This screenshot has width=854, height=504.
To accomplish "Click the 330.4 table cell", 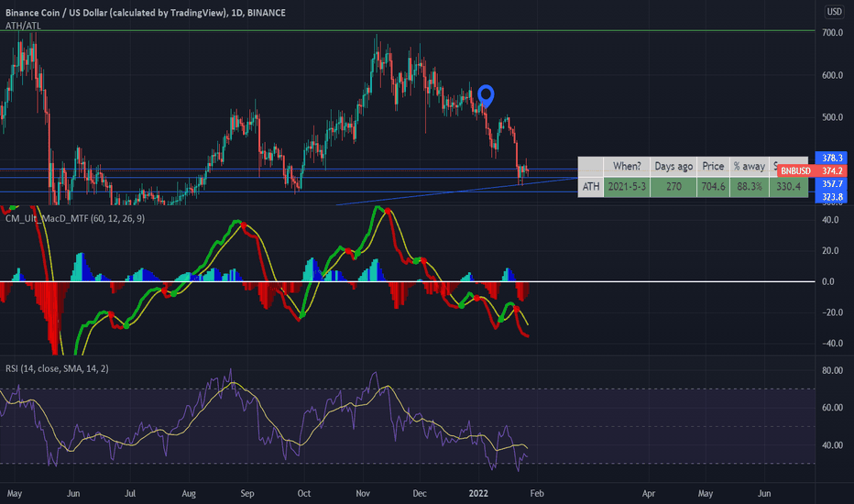I will pyautogui.click(x=788, y=187).
